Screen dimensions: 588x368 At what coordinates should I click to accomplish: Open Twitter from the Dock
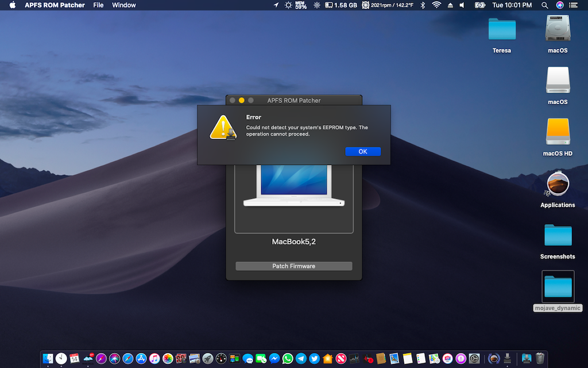point(314,359)
